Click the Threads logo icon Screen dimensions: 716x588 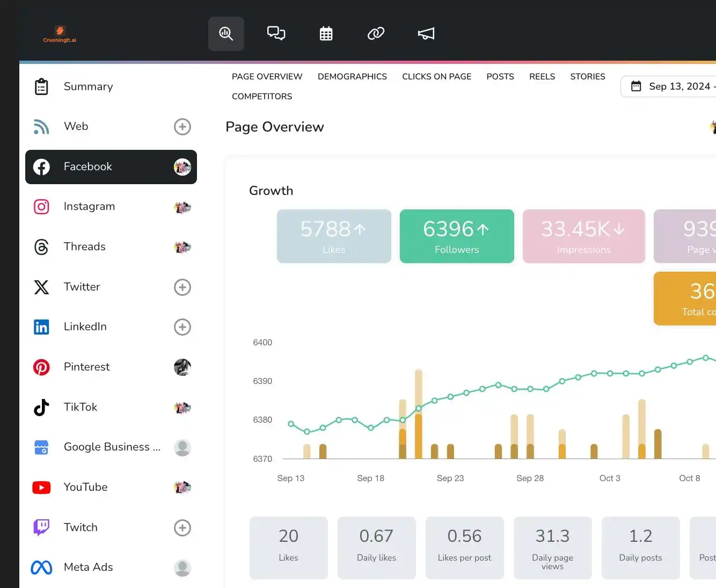point(41,247)
